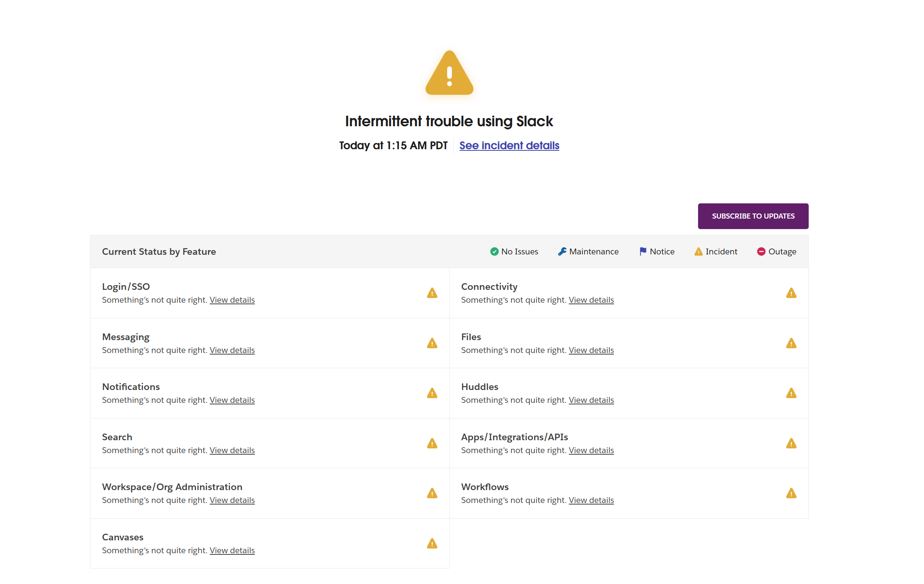Open View details for Search

click(232, 450)
